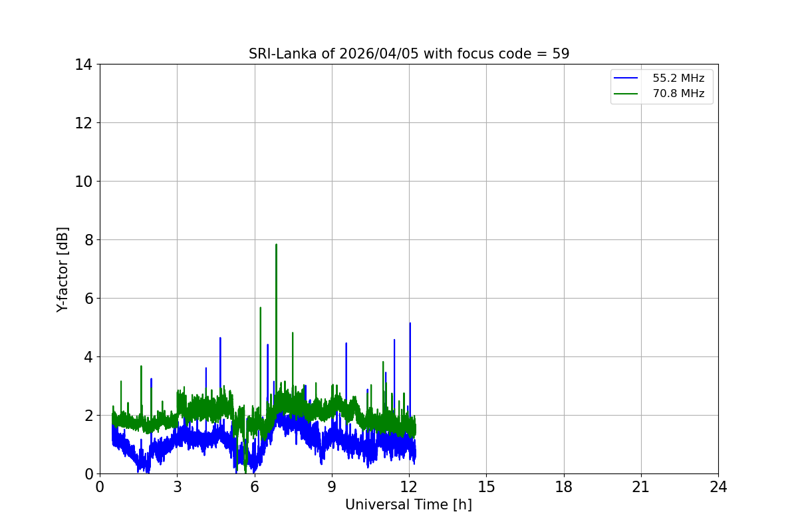Click the Universal Time [h] axis label

point(408,505)
